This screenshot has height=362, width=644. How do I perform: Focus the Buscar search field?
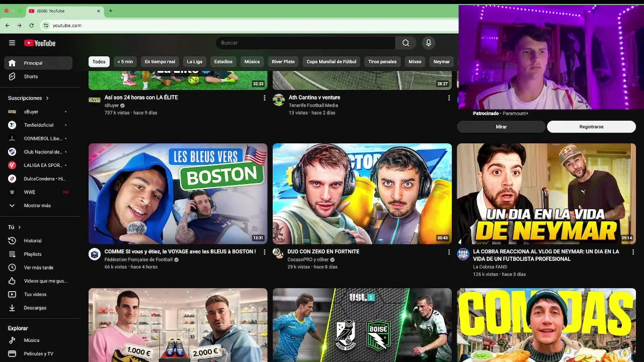pyautogui.click(x=305, y=43)
